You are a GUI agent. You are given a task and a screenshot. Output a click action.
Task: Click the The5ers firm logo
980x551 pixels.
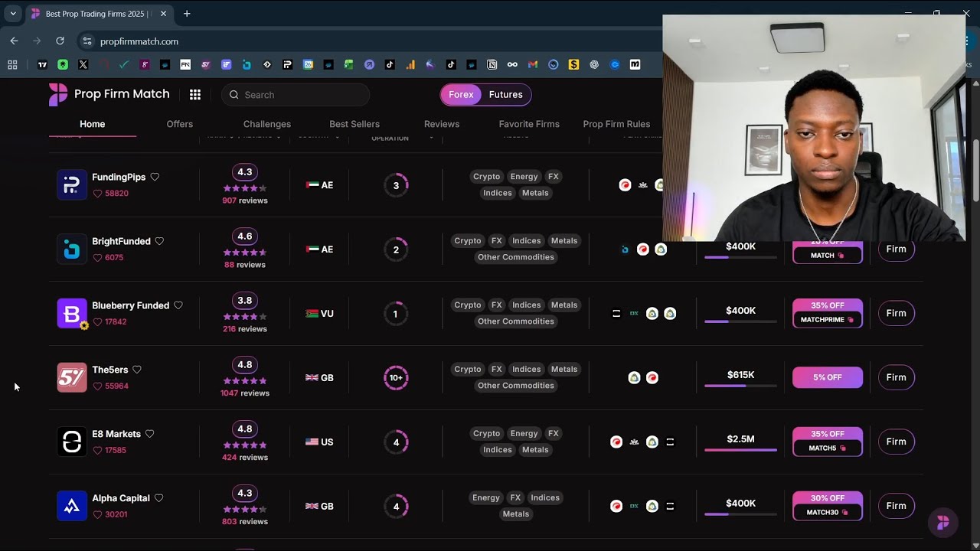(x=72, y=377)
